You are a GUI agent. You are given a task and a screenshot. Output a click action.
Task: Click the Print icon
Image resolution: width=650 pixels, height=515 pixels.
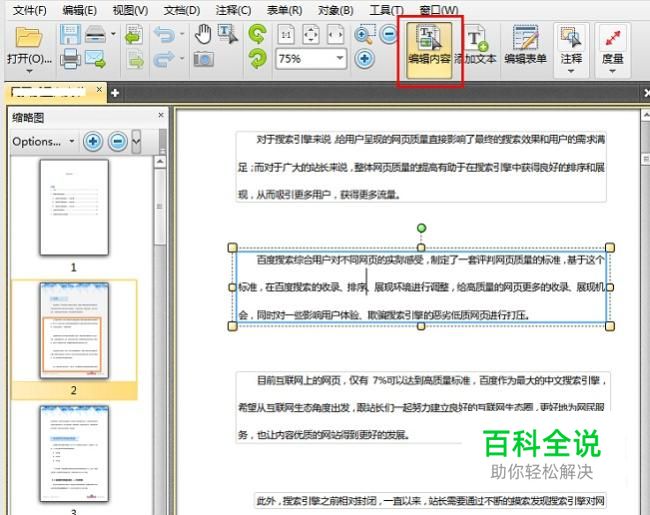point(70,58)
